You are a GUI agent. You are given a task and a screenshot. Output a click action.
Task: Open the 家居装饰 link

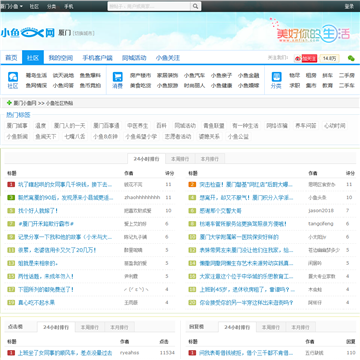tap(167, 75)
